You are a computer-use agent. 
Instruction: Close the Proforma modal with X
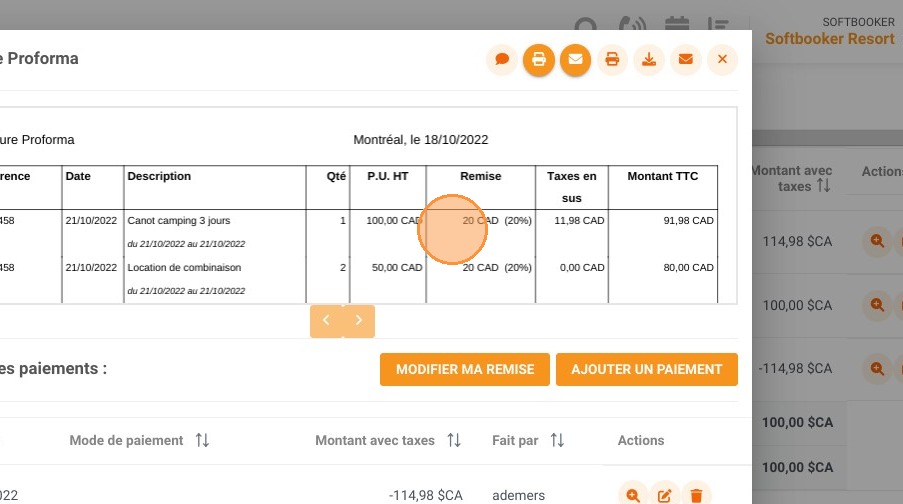pos(722,59)
